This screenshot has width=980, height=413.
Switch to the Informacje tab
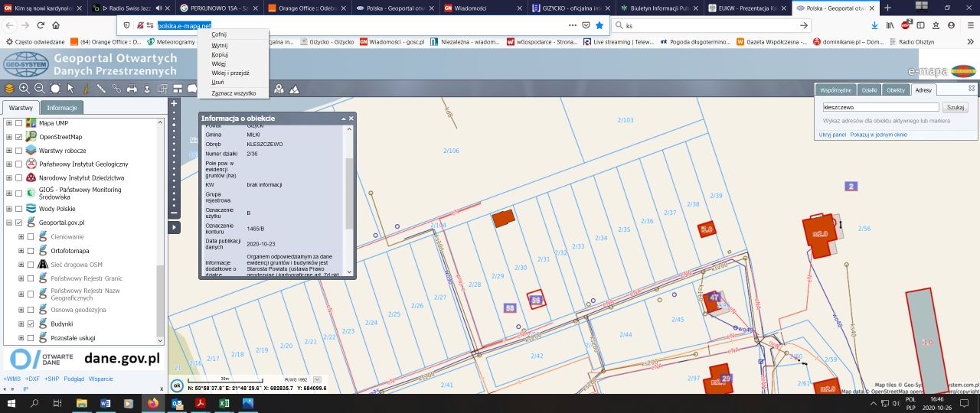62,108
